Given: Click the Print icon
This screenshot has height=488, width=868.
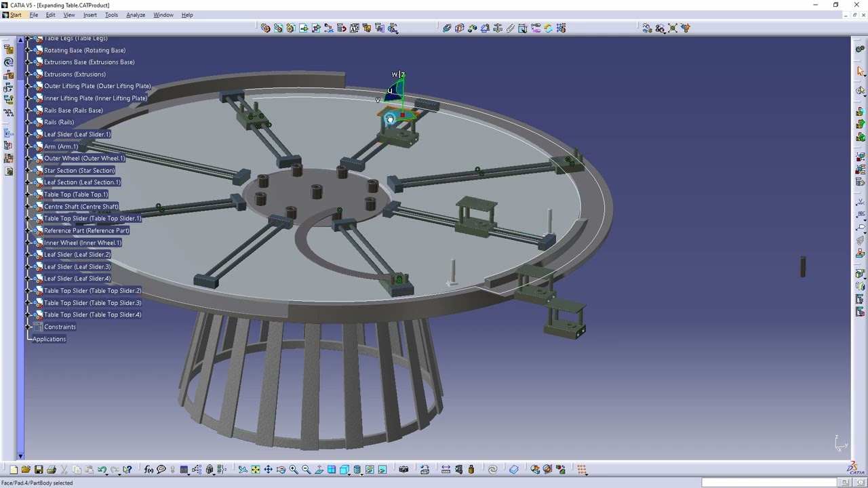Looking at the screenshot, I should pos(51,469).
